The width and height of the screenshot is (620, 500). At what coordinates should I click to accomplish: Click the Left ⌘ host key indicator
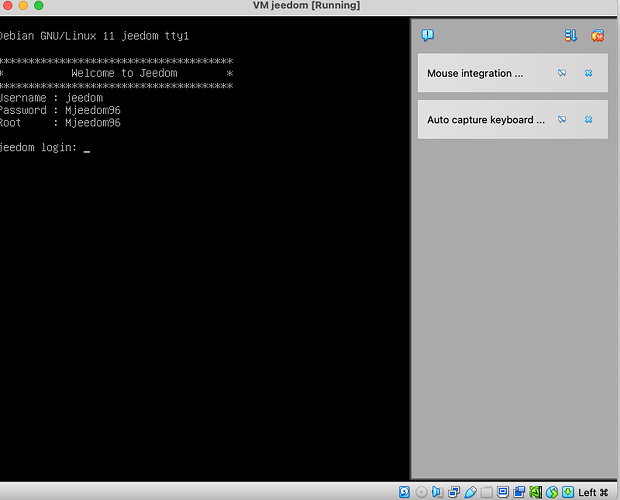[593, 492]
